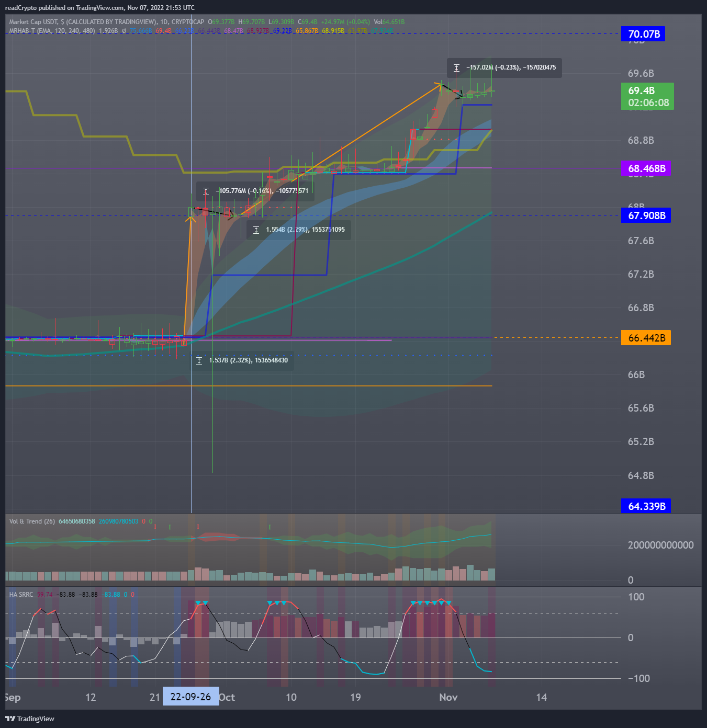
Task: Click the 68.8B price scale tick
Action: pyautogui.click(x=641, y=140)
